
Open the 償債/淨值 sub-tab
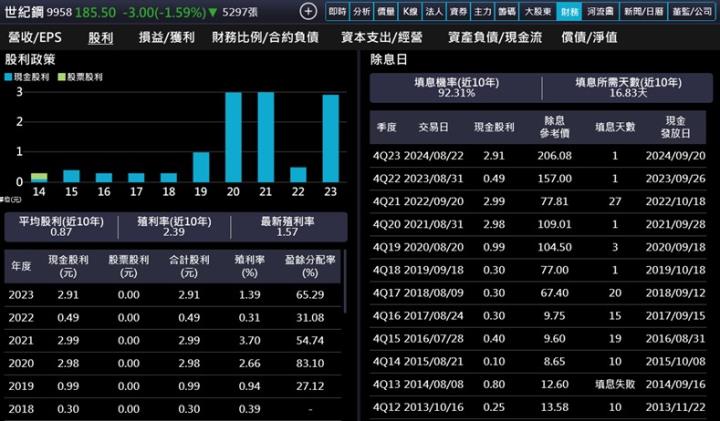click(589, 37)
